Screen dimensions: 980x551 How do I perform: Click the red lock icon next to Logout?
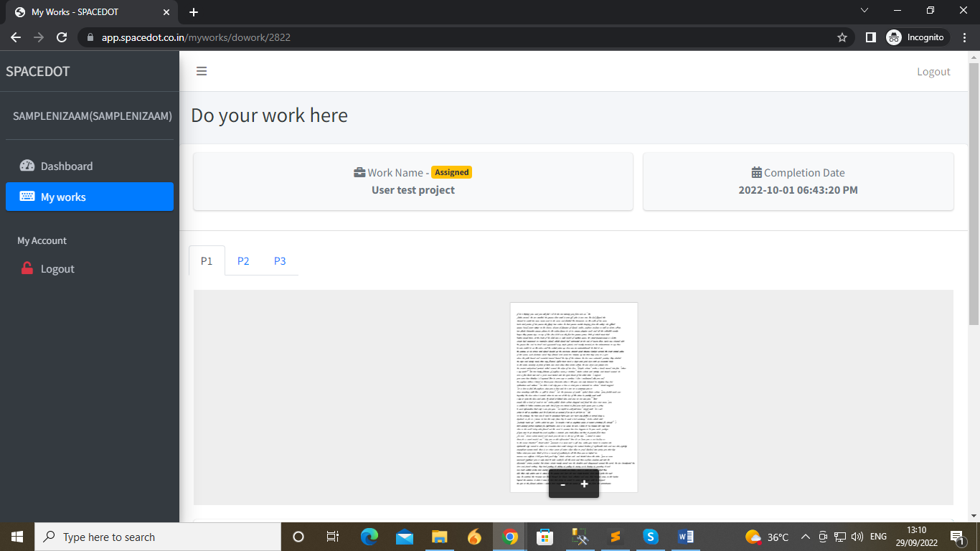click(27, 268)
